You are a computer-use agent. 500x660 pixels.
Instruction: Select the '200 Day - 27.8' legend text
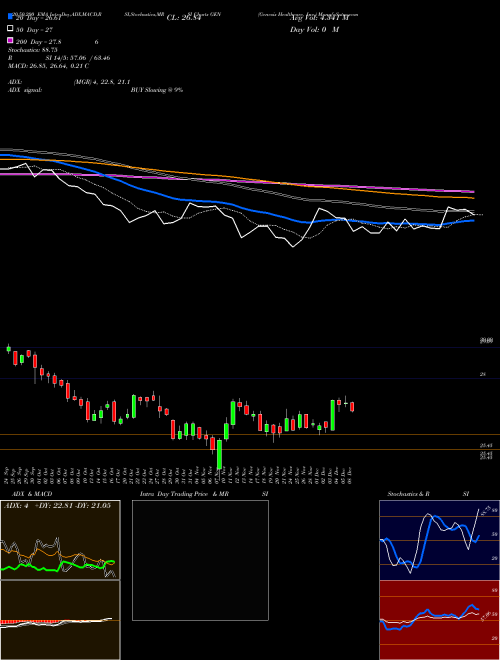(39, 42)
